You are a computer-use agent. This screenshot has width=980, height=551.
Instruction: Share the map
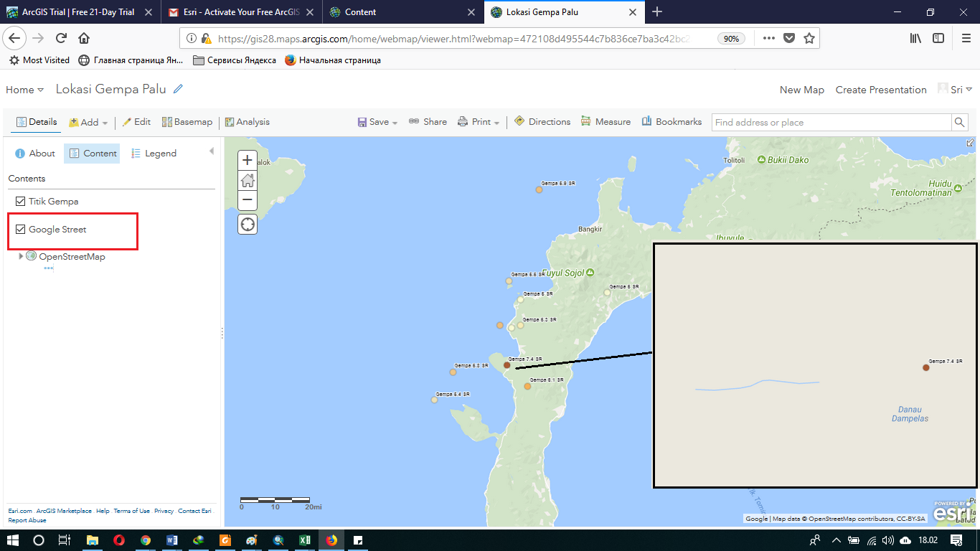click(x=428, y=122)
